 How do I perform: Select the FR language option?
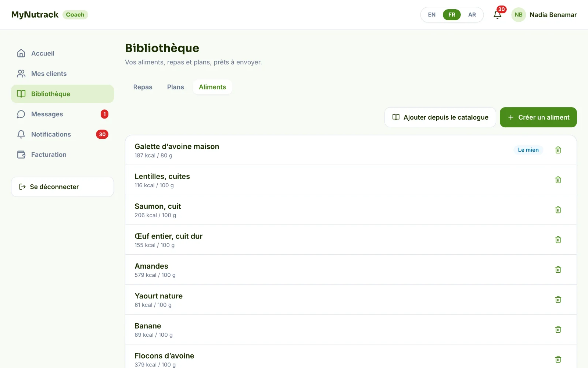tap(452, 15)
